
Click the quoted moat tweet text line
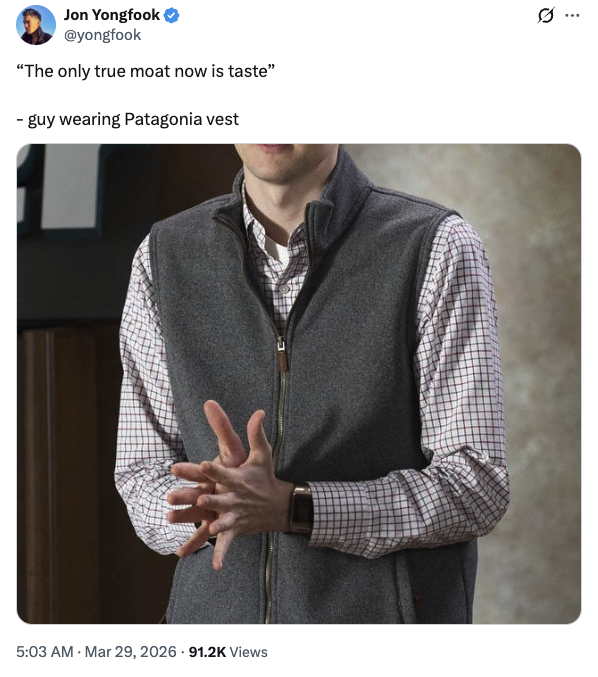(x=146, y=71)
